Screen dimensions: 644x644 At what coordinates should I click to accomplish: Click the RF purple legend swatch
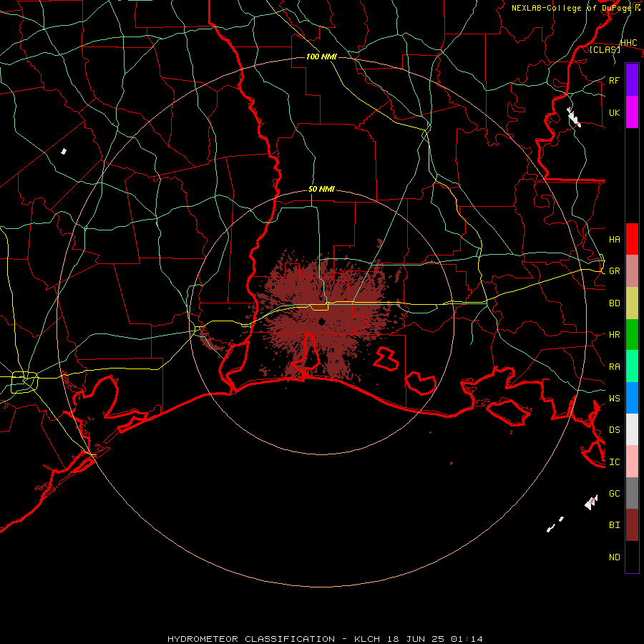click(x=632, y=80)
